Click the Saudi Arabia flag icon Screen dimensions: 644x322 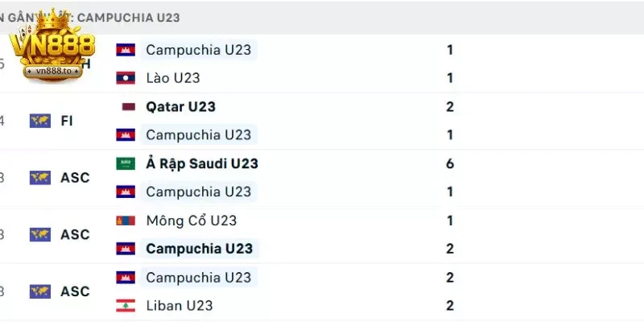125,163
